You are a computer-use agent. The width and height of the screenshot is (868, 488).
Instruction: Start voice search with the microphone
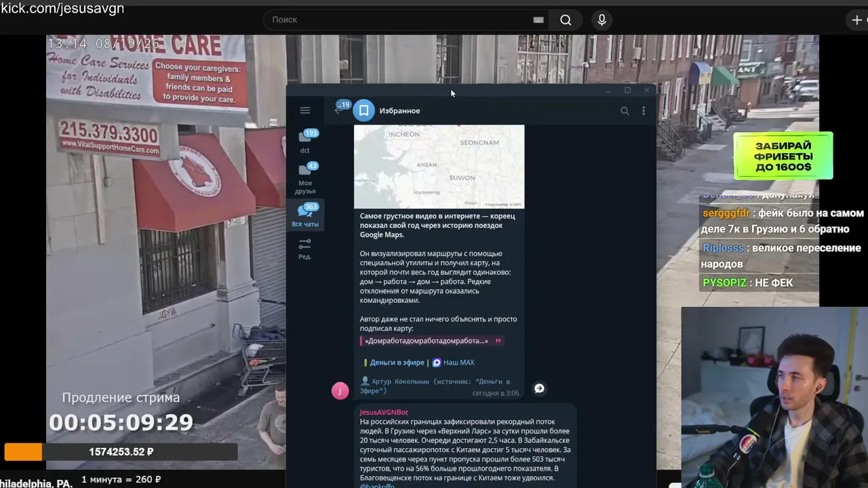pos(601,20)
